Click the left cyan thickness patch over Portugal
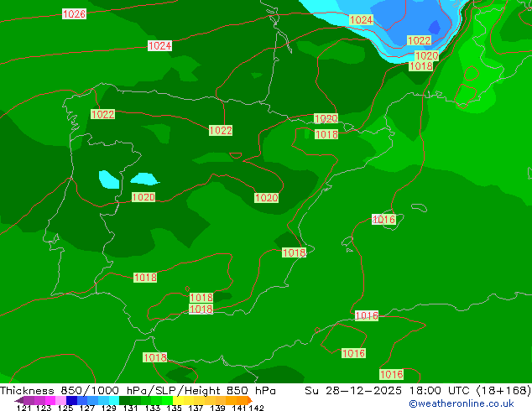The width and height of the screenshot is (532, 411). [x=108, y=179]
